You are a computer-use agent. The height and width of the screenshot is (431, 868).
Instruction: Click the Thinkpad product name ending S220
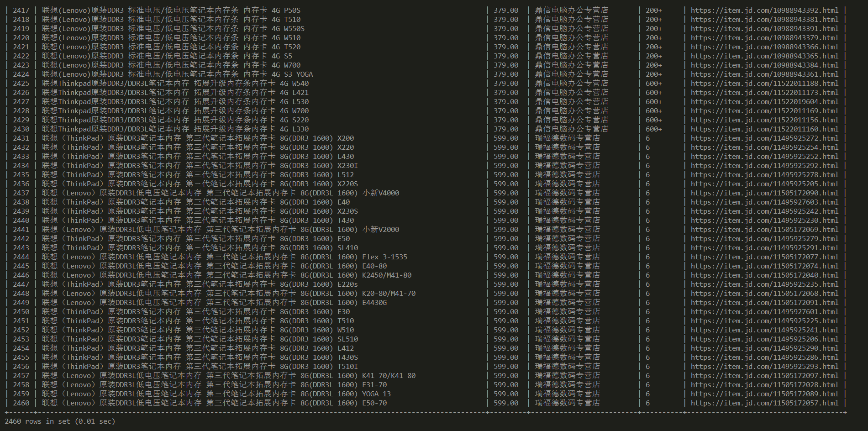tap(175, 120)
